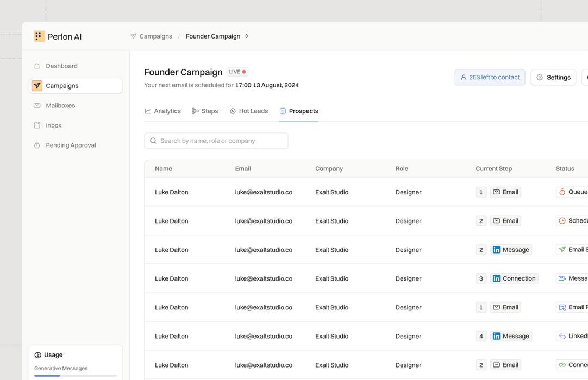
Task: Switch to the Analytics tab
Action: 163,111
